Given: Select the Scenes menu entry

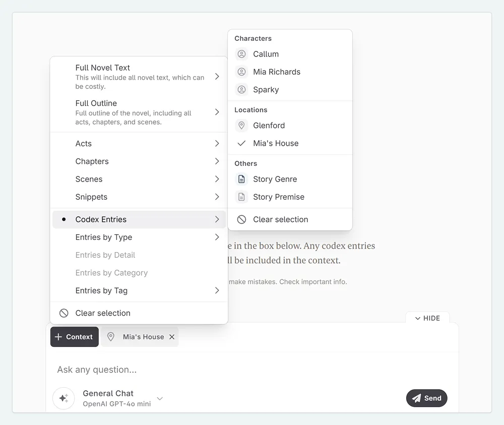Looking at the screenshot, I should [x=89, y=179].
